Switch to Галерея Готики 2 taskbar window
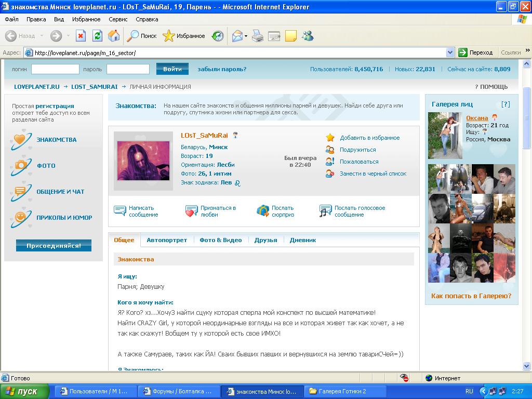This screenshot has width=532, height=399. point(345,392)
